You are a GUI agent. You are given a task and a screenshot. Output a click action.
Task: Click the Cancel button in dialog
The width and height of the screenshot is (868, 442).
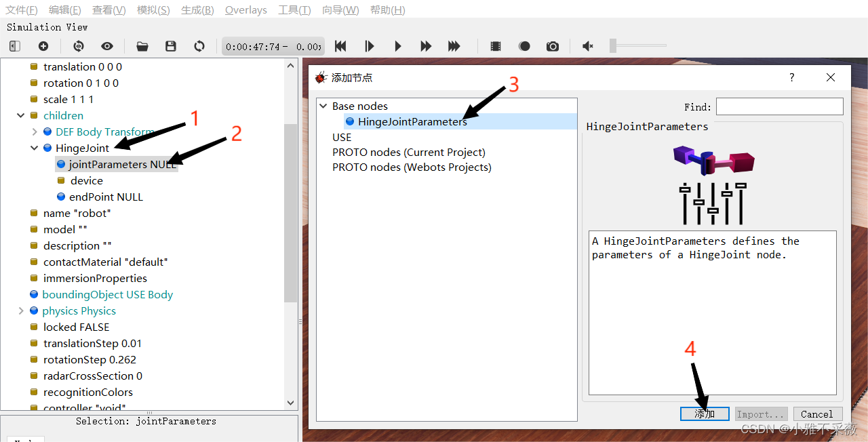point(816,414)
